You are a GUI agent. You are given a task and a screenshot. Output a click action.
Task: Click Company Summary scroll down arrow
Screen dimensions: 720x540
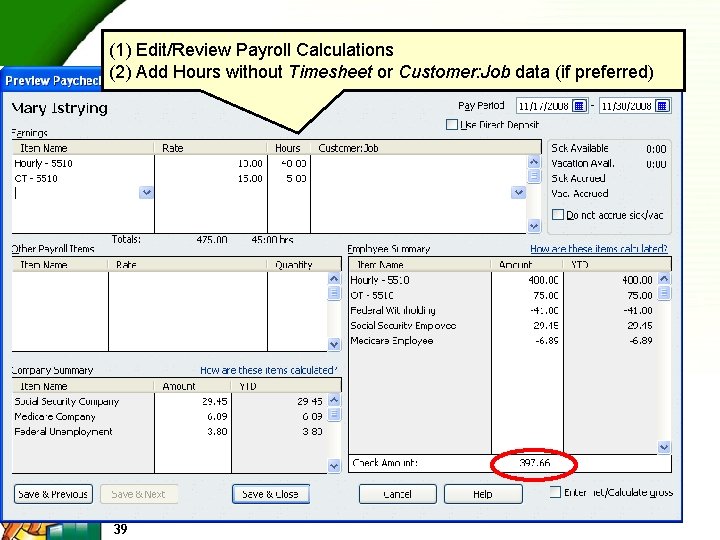point(334,466)
